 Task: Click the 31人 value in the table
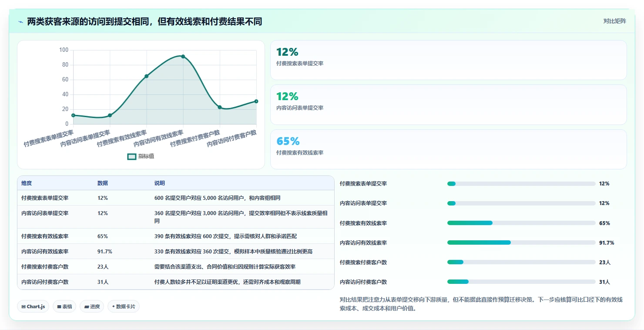103,282
